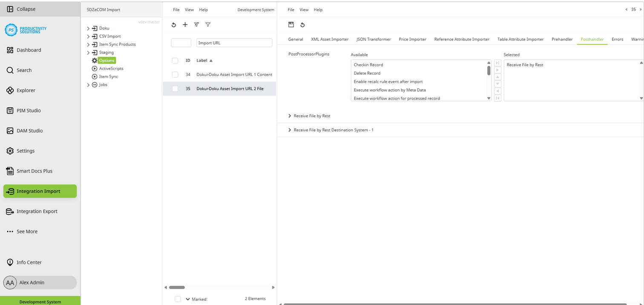Click the move-all-right arrow between plugin lists
Image resolution: width=644 pixels, height=305 pixels.
(x=497, y=62)
